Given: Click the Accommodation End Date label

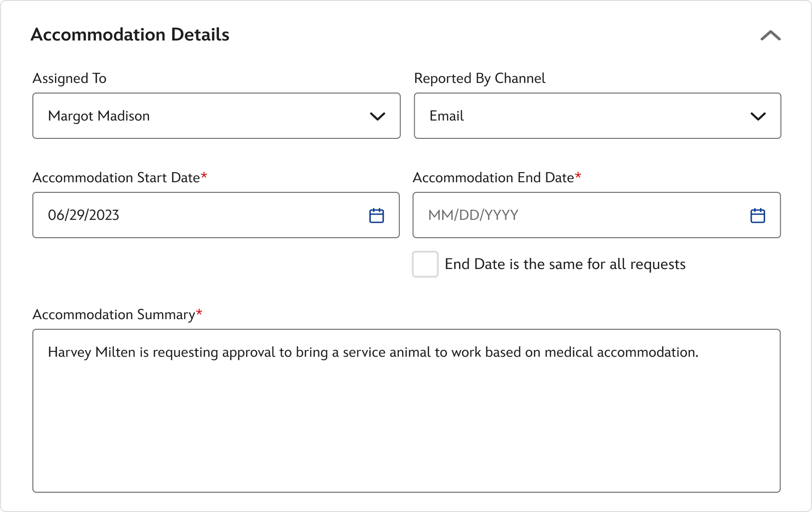Looking at the screenshot, I should (493, 177).
